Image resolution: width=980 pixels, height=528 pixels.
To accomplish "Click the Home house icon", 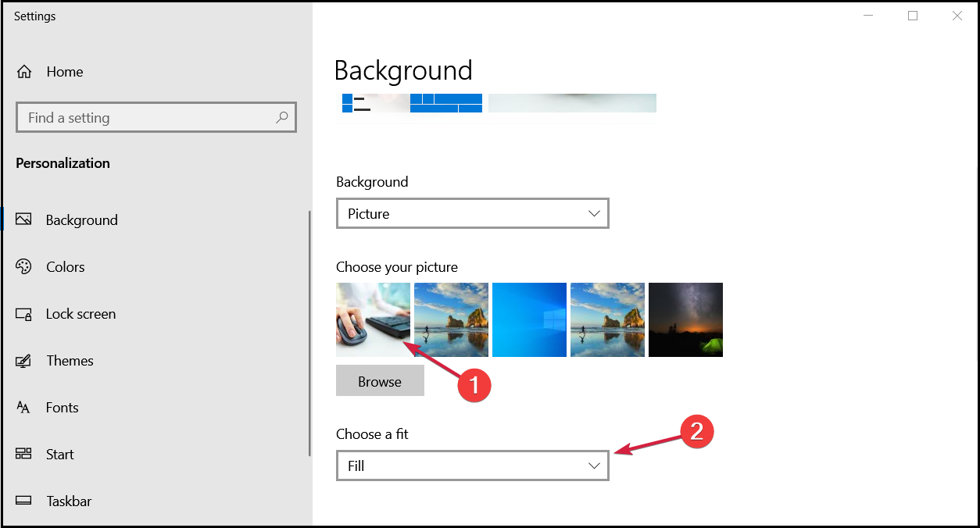I will tap(24, 72).
